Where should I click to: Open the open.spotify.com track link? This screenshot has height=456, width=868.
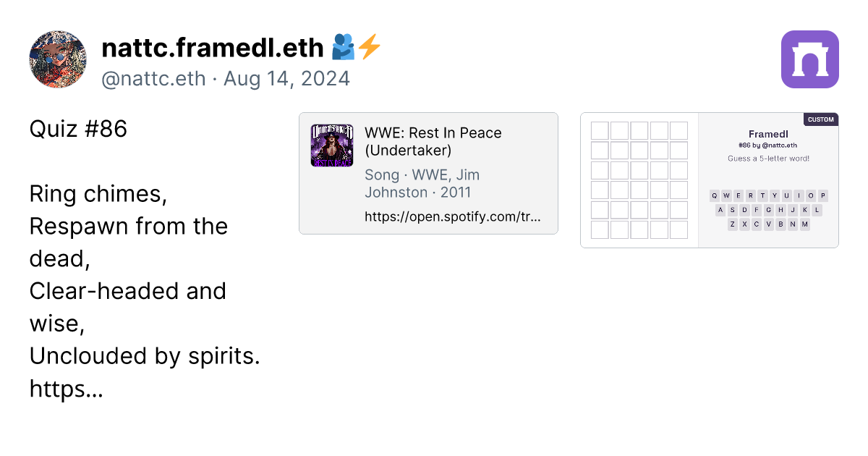tap(452, 216)
